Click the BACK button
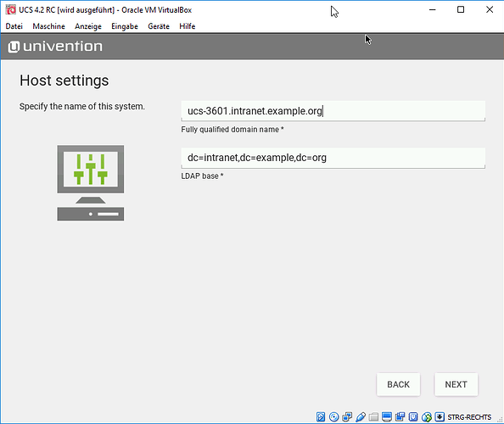This screenshot has width=504, height=424. 398,384
